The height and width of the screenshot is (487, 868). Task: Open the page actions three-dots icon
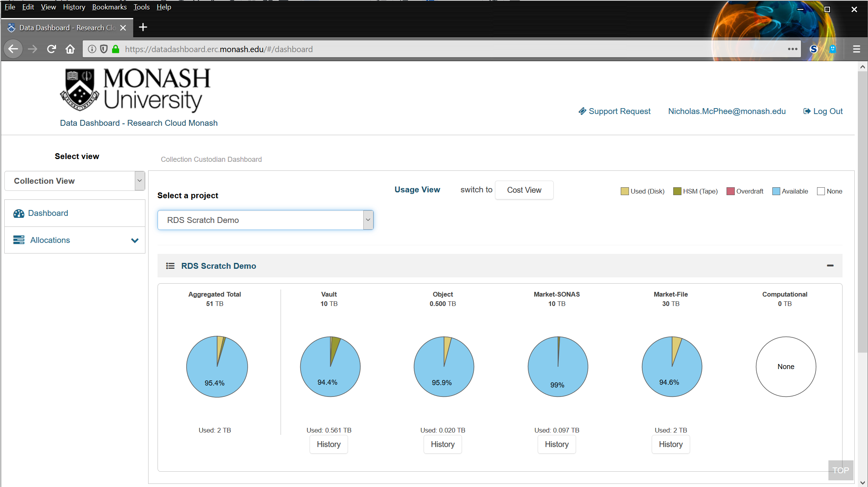tap(792, 49)
